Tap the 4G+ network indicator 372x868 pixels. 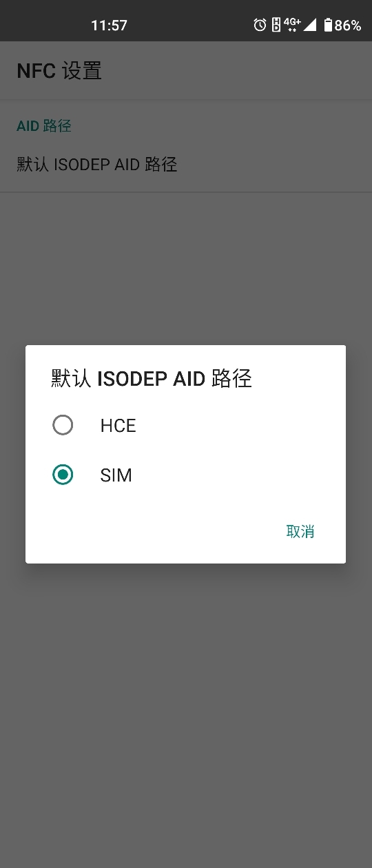[292, 25]
